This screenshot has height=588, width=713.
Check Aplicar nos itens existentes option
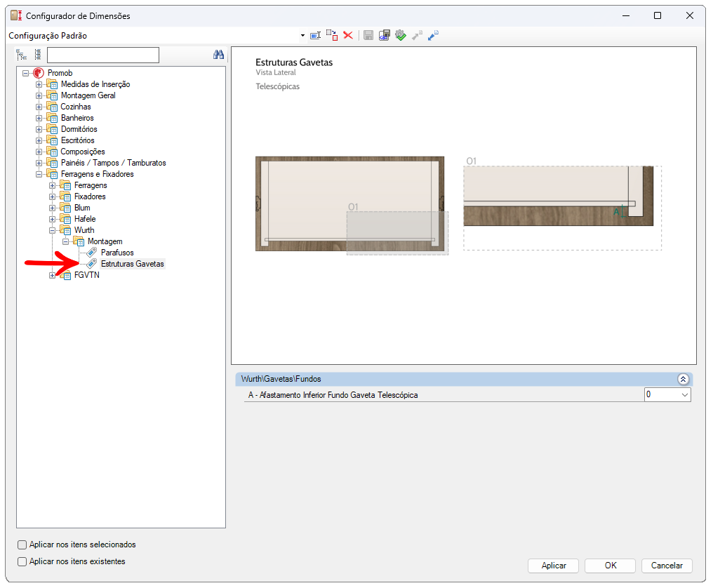coord(22,562)
